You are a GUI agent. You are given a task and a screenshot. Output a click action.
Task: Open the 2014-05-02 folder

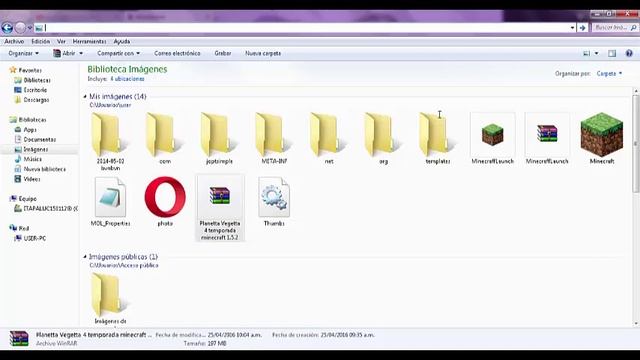point(110,141)
